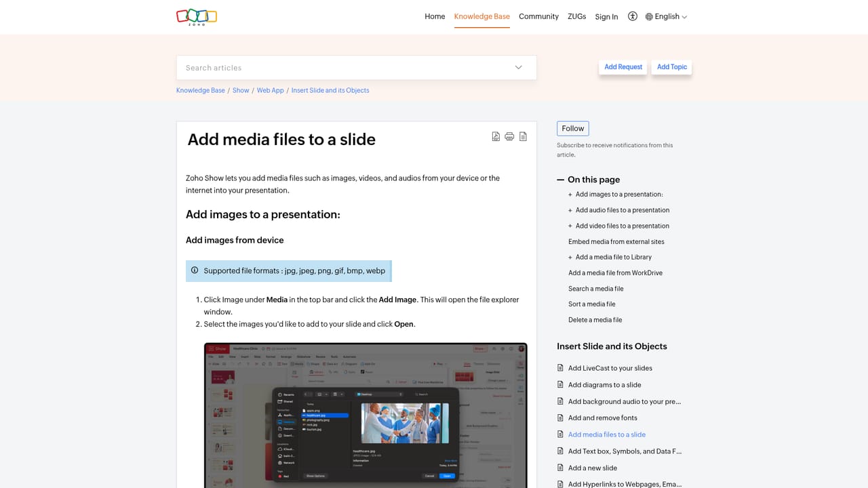
Task: Collapse the On this page section
Action: pos(561,180)
